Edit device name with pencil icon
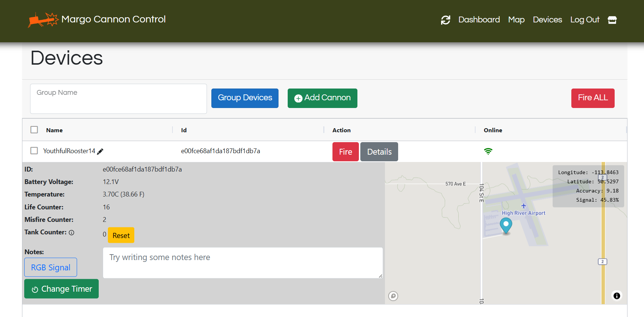This screenshot has height=317, width=644. [x=100, y=151]
